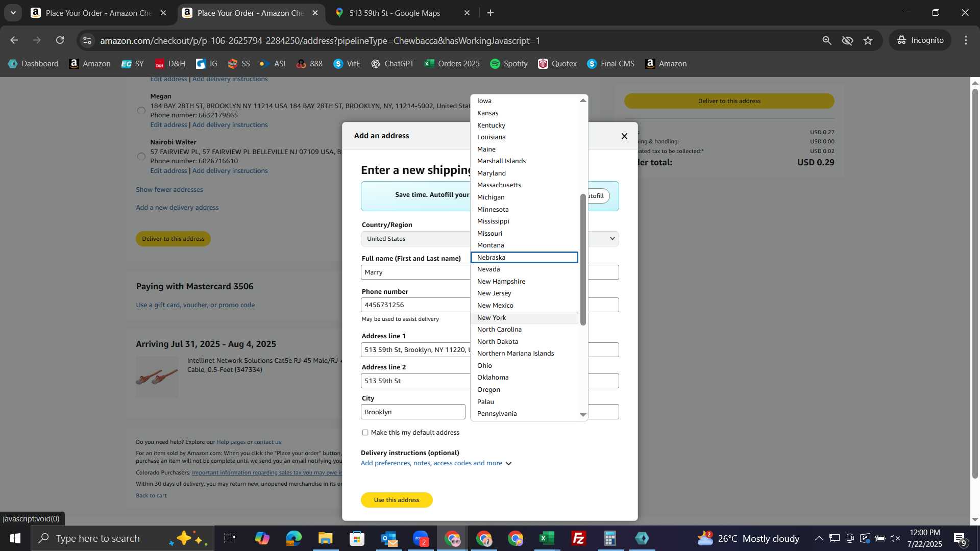Open Task View on the taskbar
The height and width of the screenshot is (551, 980).
[x=230, y=538]
